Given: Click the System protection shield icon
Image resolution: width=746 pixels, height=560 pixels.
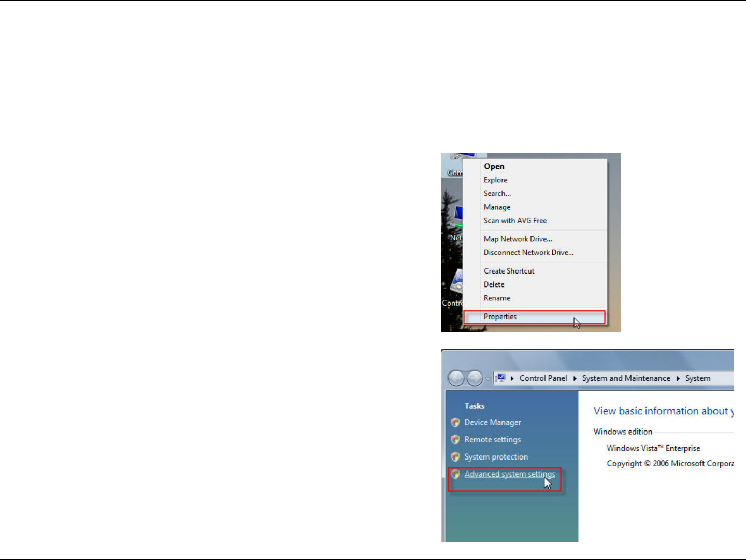Looking at the screenshot, I should pyautogui.click(x=455, y=456).
